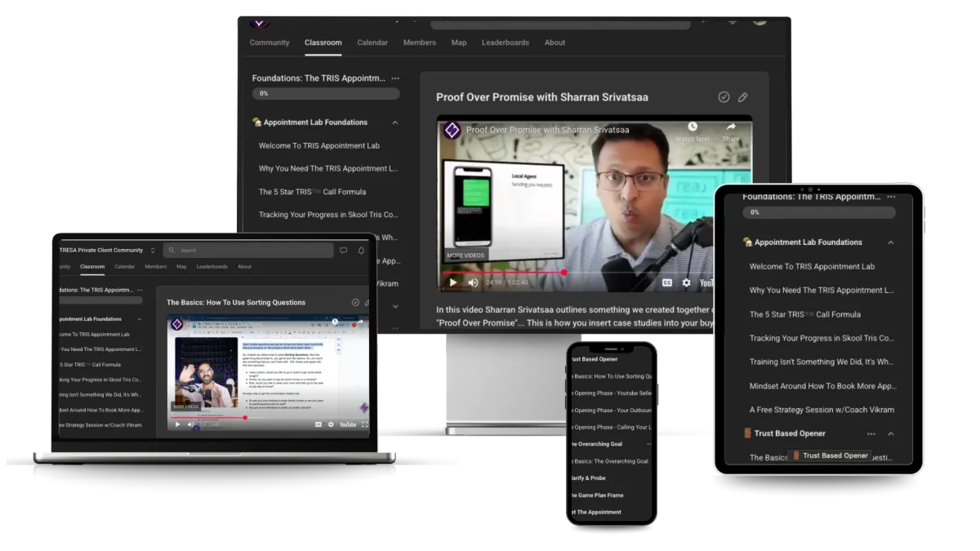Mark the Sorting Questions lesson complete on the laptop

point(355,302)
